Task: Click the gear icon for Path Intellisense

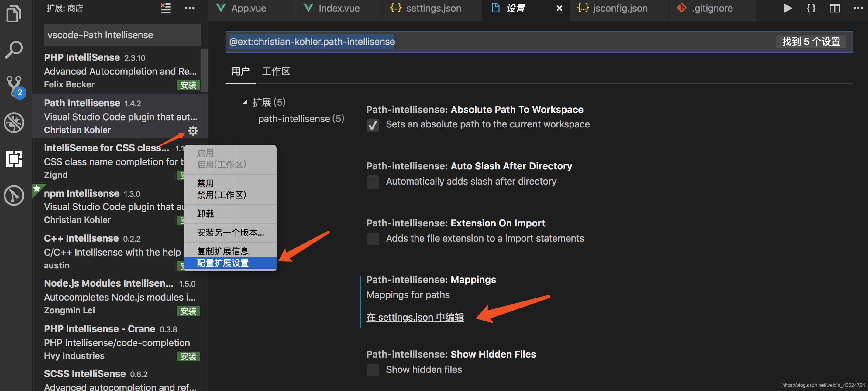Action: [x=193, y=131]
